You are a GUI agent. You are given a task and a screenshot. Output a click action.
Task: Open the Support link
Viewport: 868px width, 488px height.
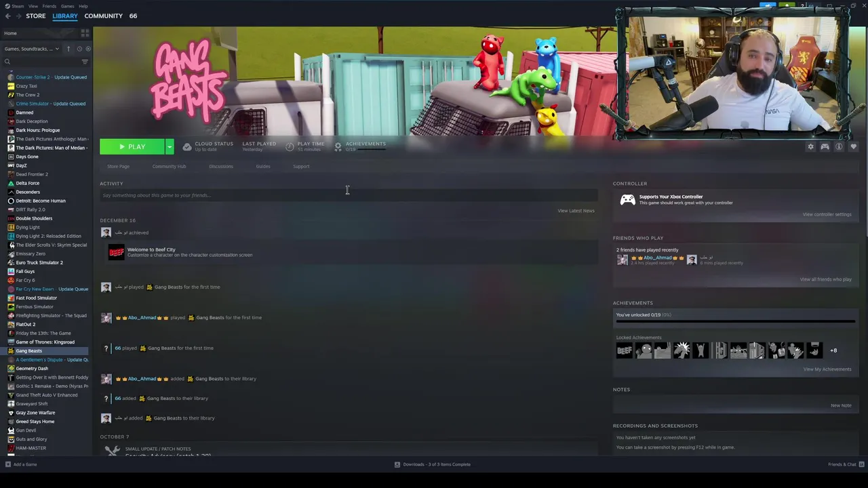pos(301,166)
